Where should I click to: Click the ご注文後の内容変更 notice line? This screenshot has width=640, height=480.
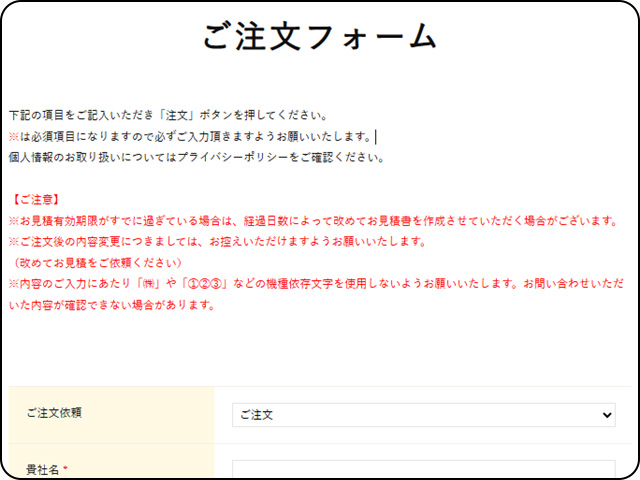217,242
